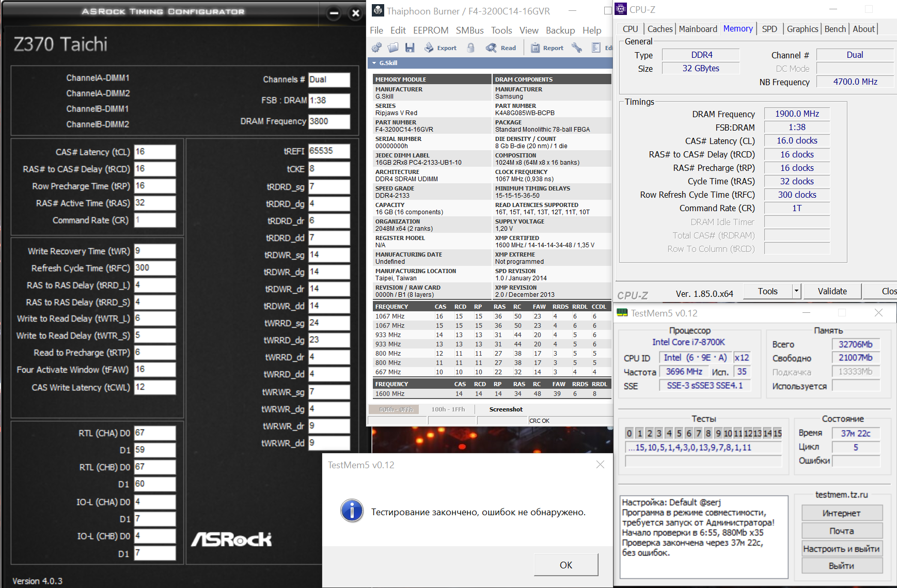Click the Почта button in TestMem5

[842, 531]
